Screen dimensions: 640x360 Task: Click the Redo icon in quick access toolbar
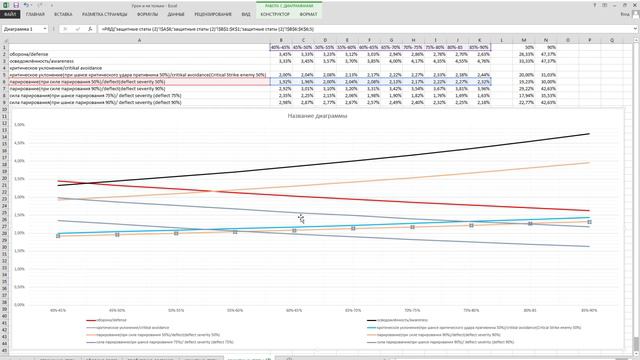coord(40,5)
